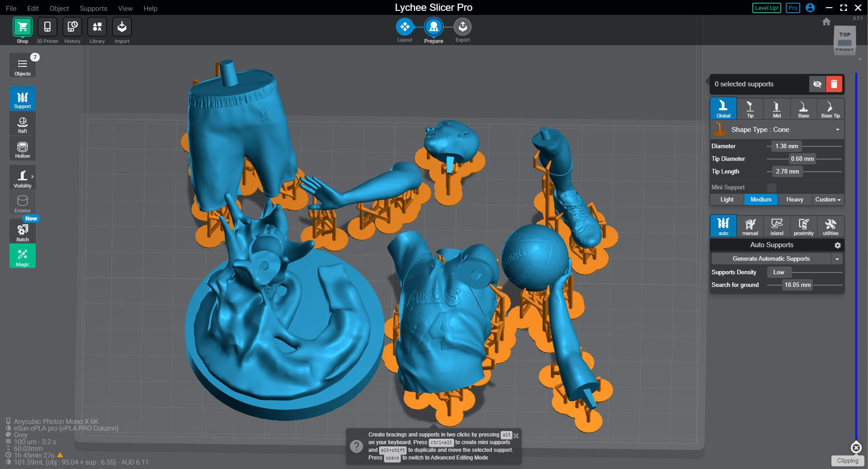Switch to auto support mode

tap(723, 226)
